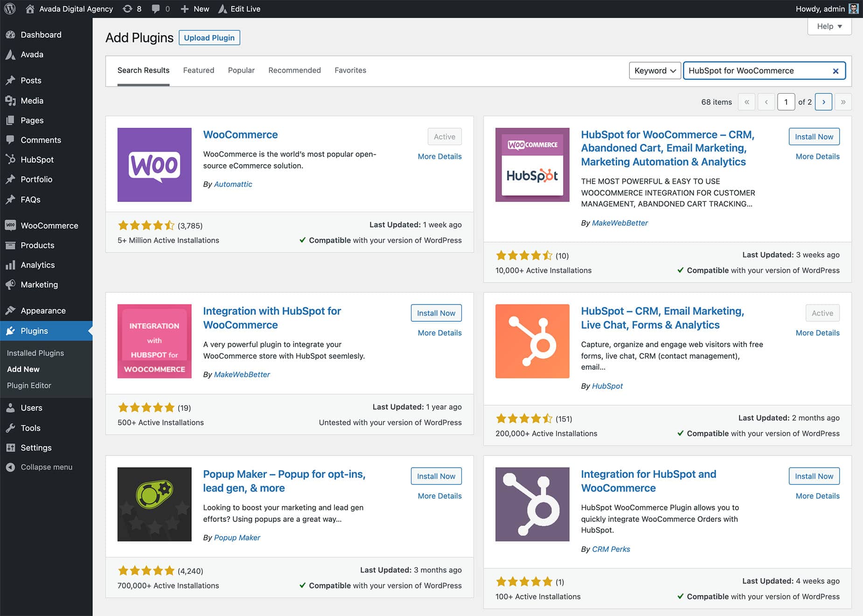The image size is (863, 616).
Task: Expand the Help panel dropdown
Action: (829, 27)
